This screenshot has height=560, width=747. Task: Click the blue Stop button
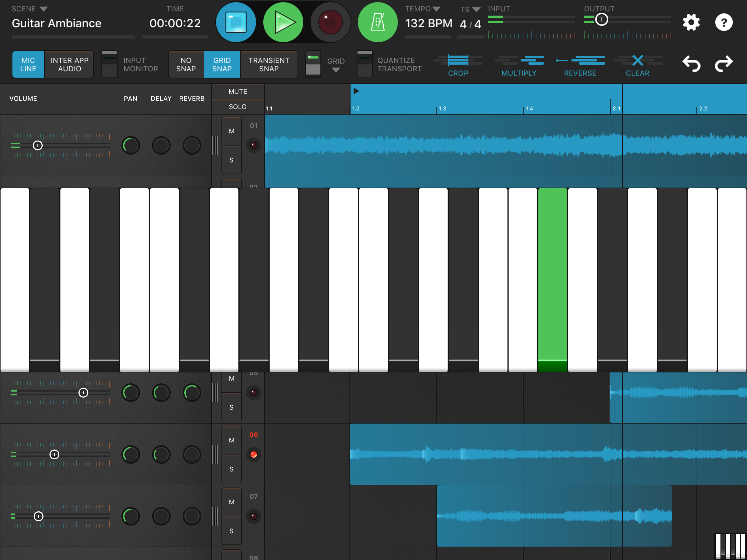pyautogui.click(x=235, y=22)
